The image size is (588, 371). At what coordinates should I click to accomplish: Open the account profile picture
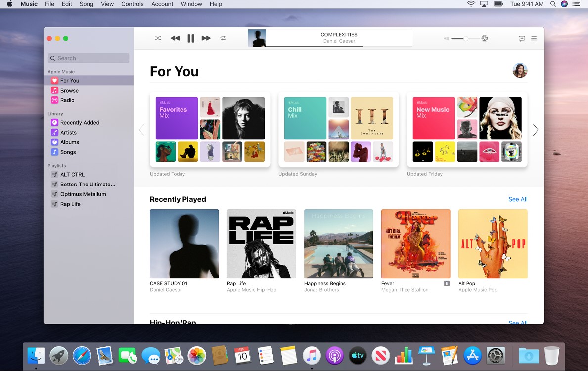coord(520,71)
